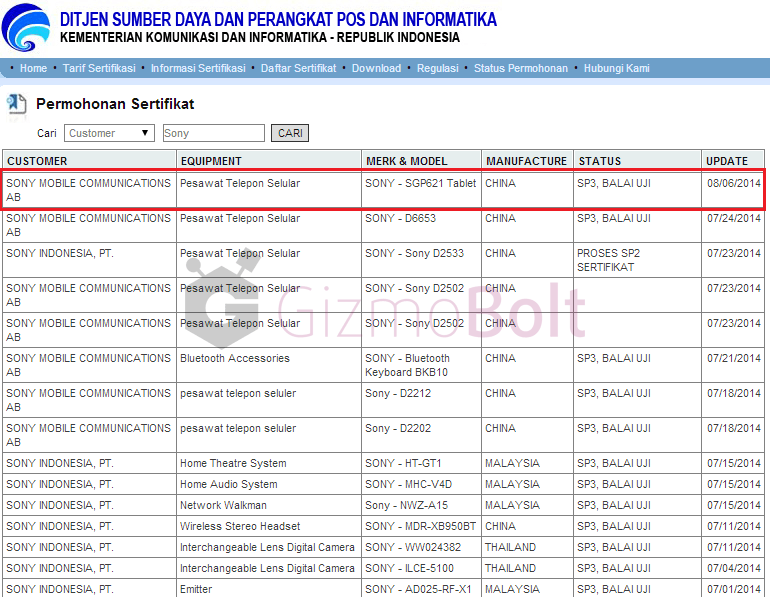This screenshot has width=770, height=597.
Task: Click the UPDATE column header
Action: point(732,161)
